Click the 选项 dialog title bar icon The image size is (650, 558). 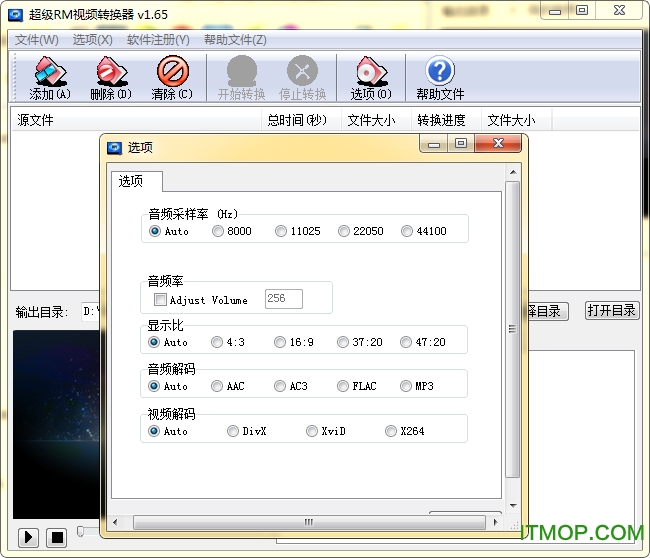114,148
